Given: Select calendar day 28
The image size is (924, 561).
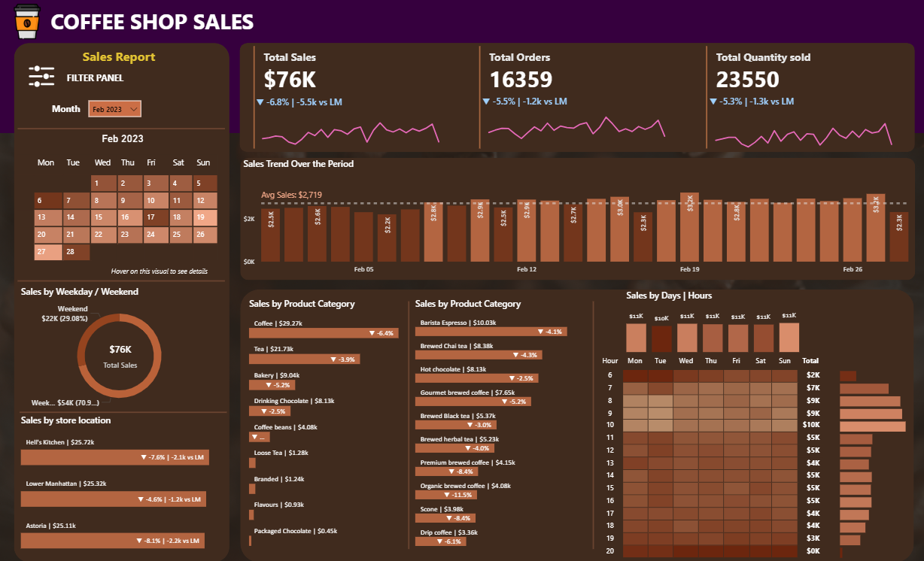Looking at the screenshot, I should click(x=76, y=252).
